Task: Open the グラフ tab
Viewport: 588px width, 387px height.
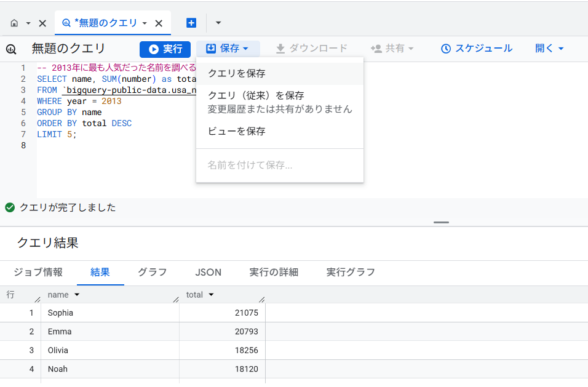Action: [153, 272]
